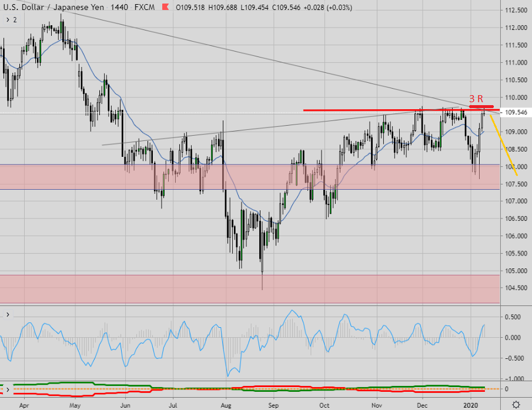Click the U.S. Dollar / Japanese Yen symbol title
This screenshot has height=410, width=532.
tap(53, 7)
